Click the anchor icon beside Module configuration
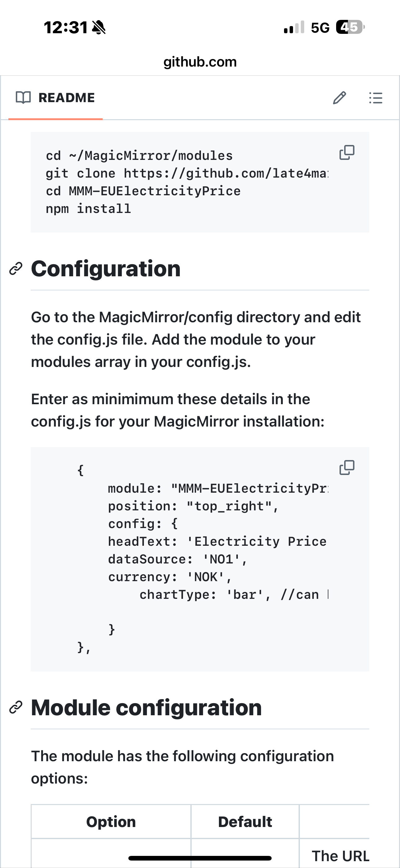Viewport: 400px width, 868px height. [x=16, y=707]
